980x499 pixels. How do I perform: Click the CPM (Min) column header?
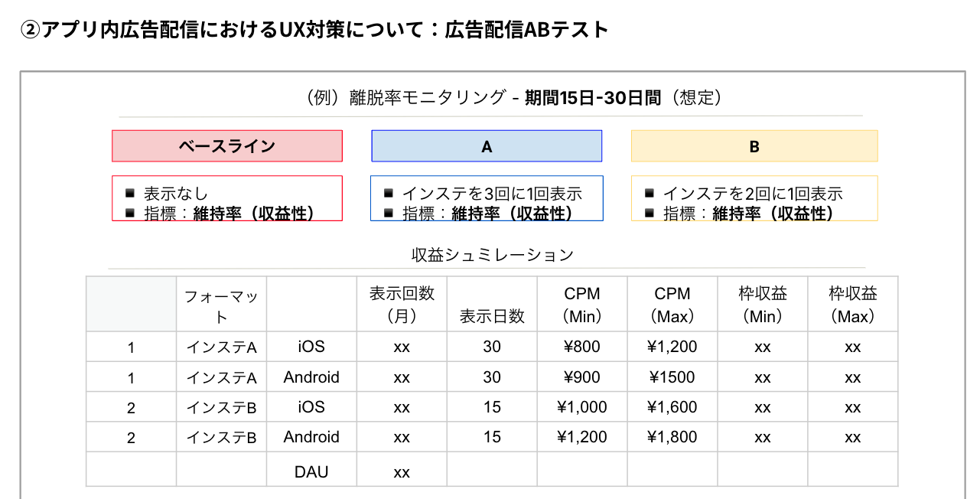pos(582,305)
